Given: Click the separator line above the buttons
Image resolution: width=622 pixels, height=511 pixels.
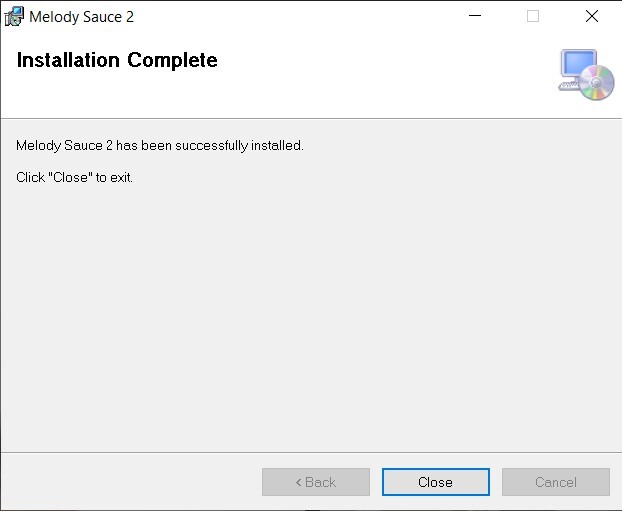Looking at the screenshot, I should coord(310,452).
